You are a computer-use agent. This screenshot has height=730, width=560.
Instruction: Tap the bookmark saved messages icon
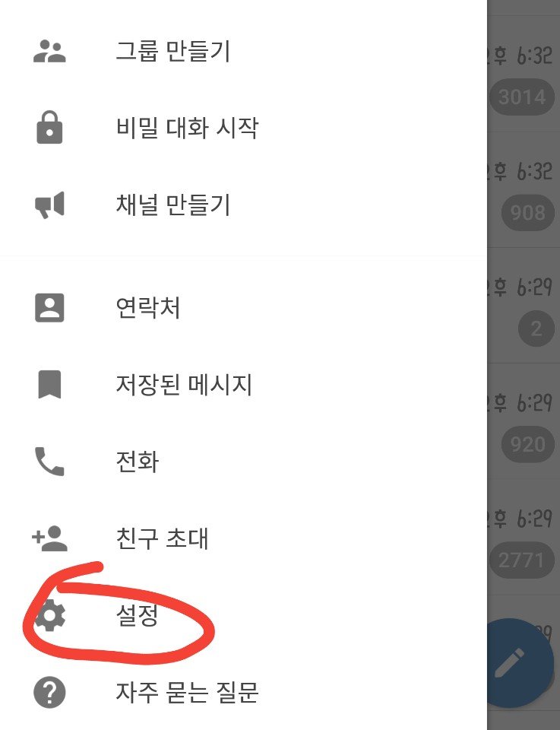coord(49,385)
